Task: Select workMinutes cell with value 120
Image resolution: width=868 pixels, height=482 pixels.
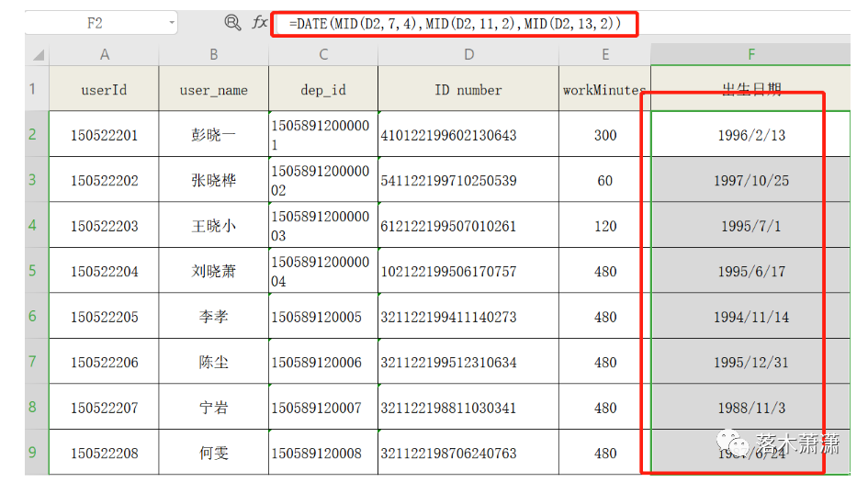Action: pos(605,225)
